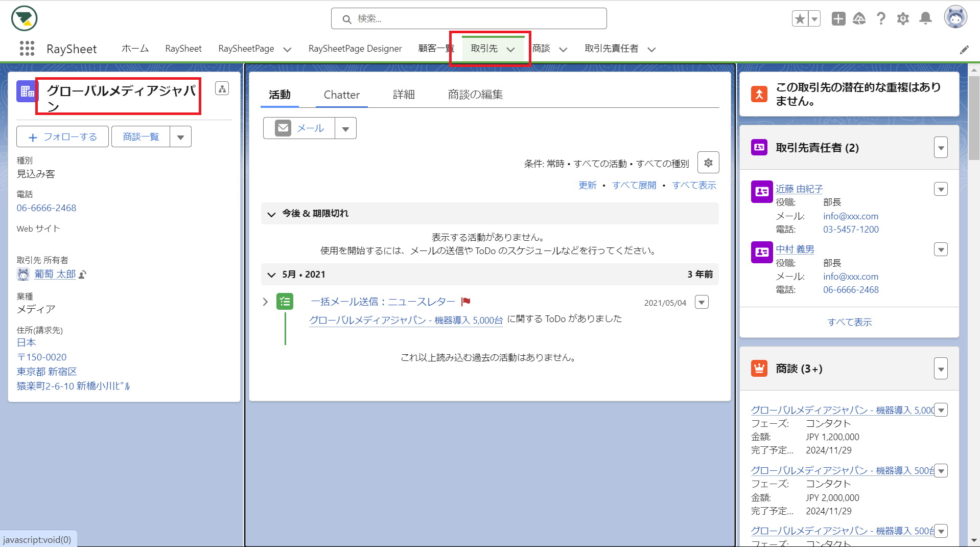
Task: Open the Trailhead guidance icon
Action: pos(859,19)
